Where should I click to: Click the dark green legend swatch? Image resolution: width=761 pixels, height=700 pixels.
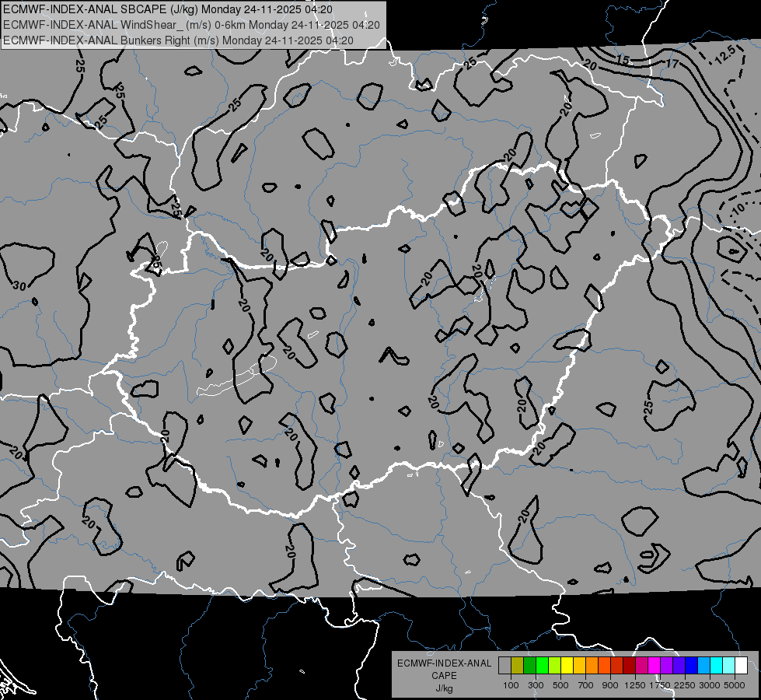(529, 665)
